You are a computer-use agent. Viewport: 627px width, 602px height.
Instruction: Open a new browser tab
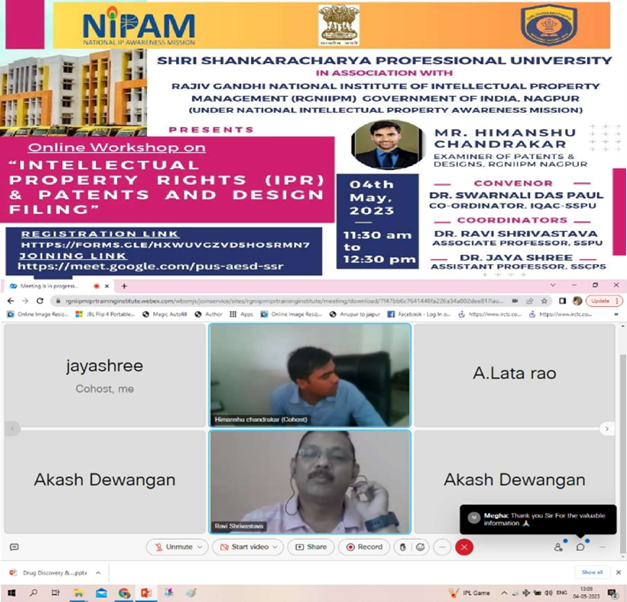click(124, 286)
